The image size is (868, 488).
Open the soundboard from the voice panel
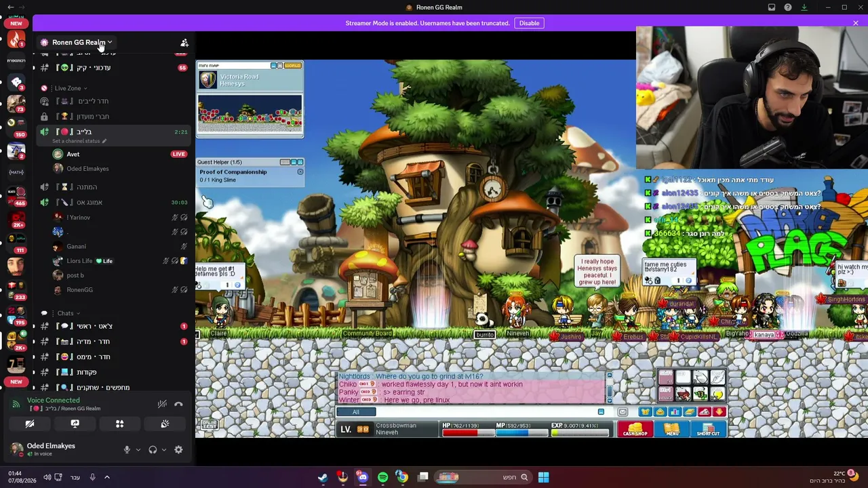pos(164,424)
